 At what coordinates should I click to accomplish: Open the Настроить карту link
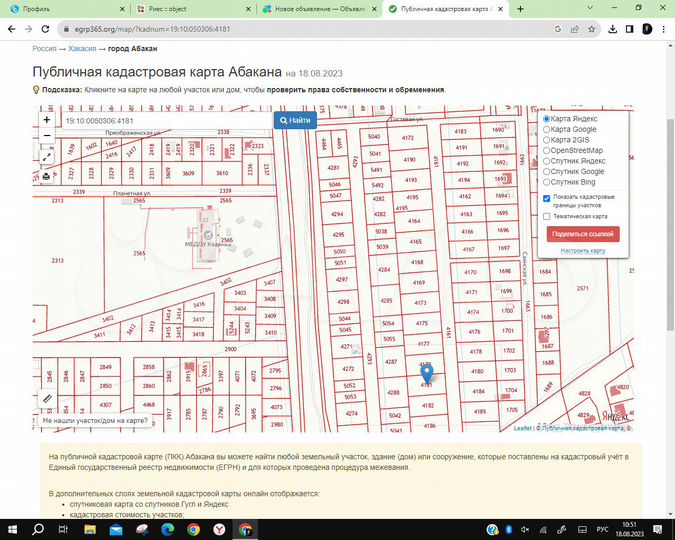583,251
